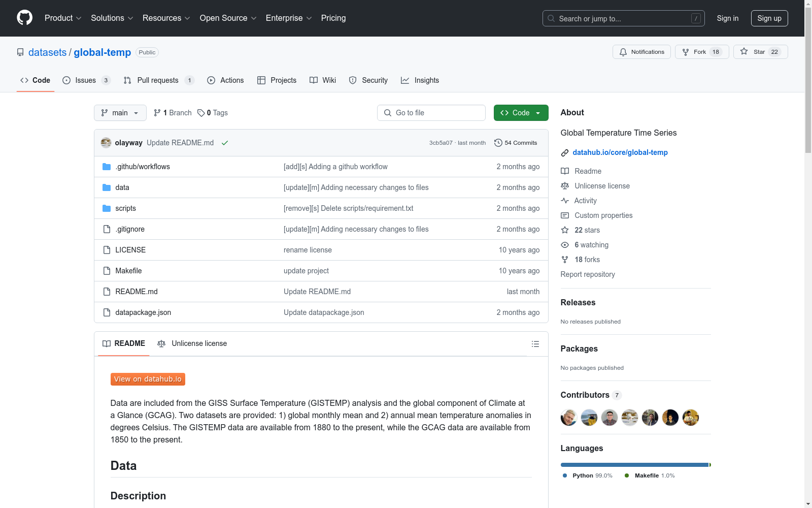Open the .gitignore file
Viewport: 812px width, 508px height.
130,229
